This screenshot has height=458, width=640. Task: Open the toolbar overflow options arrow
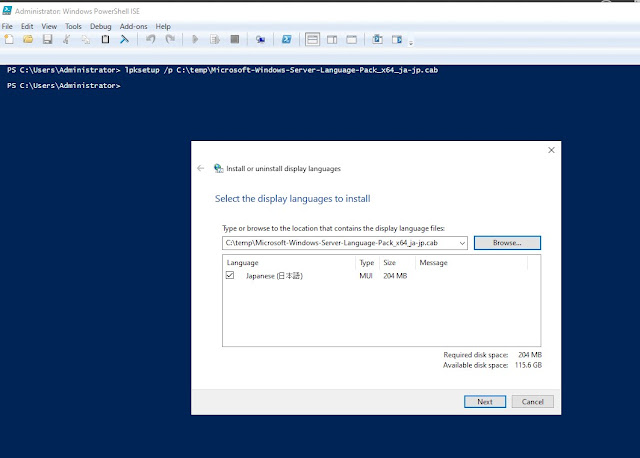[x=411, y=42]
